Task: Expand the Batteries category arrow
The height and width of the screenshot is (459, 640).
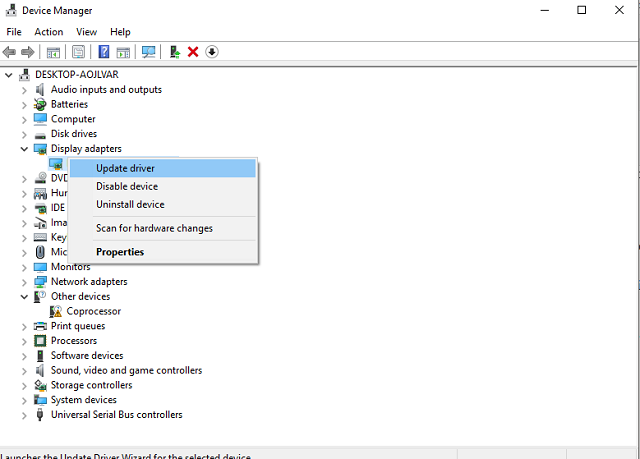Action: [x=24, y=105]
